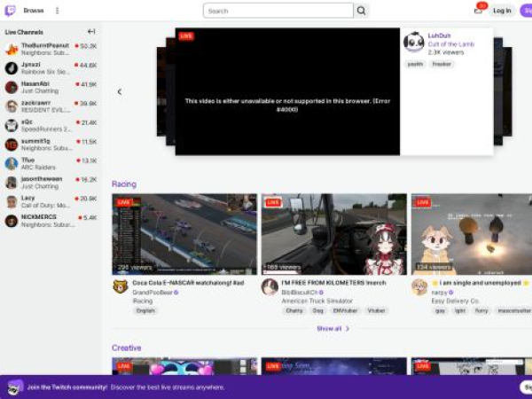Click the purple Sign Up button at top
532x399 pixels.
click(x=526, y=11)
